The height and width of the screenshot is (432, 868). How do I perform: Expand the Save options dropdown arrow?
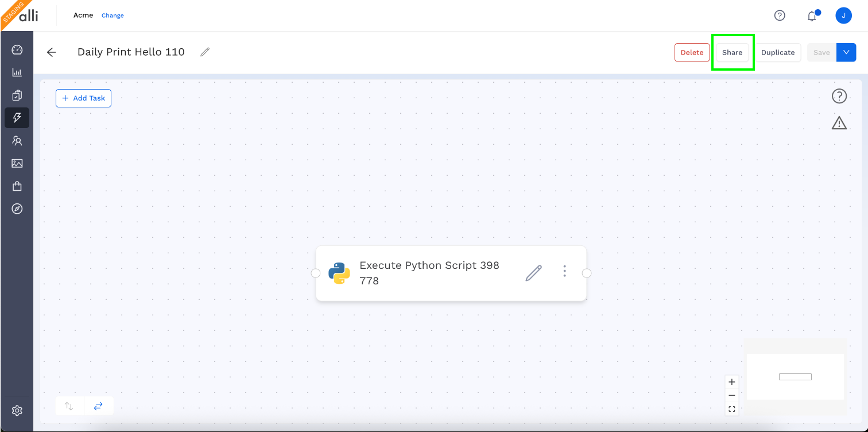click(846, 52)
